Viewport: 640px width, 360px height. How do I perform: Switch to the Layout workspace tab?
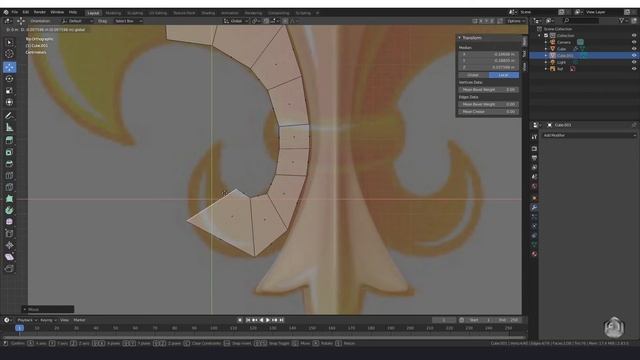pyautogui.click(x=93, y=13)
